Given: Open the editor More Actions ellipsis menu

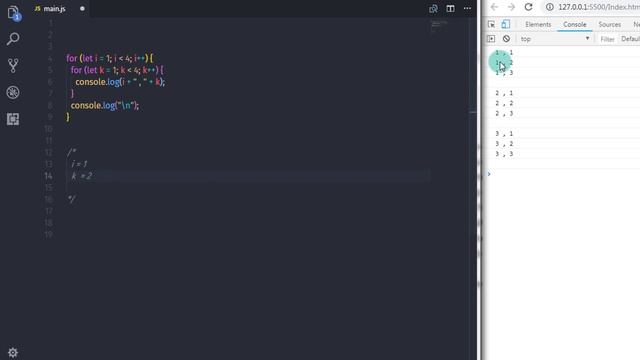Looking at the screenshot, I should coord(467,8).
